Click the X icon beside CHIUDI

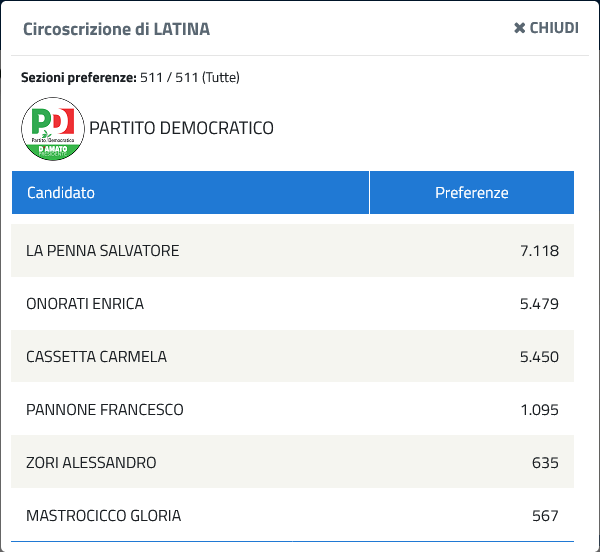pos(519,28)
